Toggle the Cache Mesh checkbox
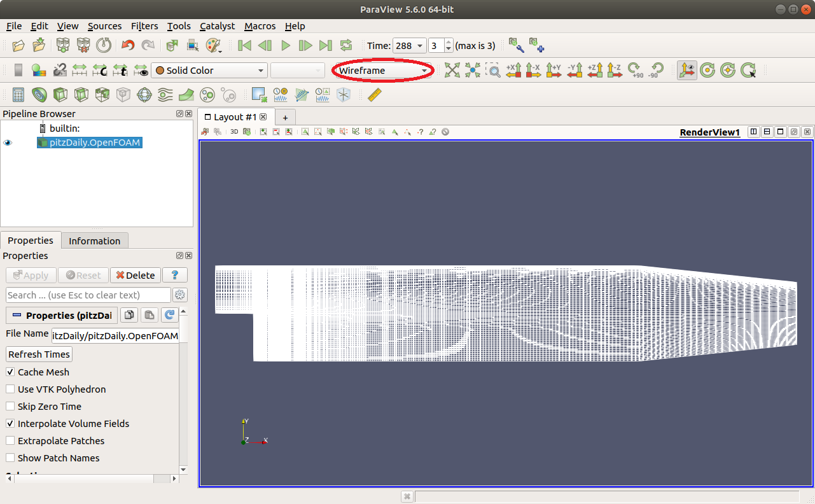This screenshot has height=504, width=815. point(10,372)
